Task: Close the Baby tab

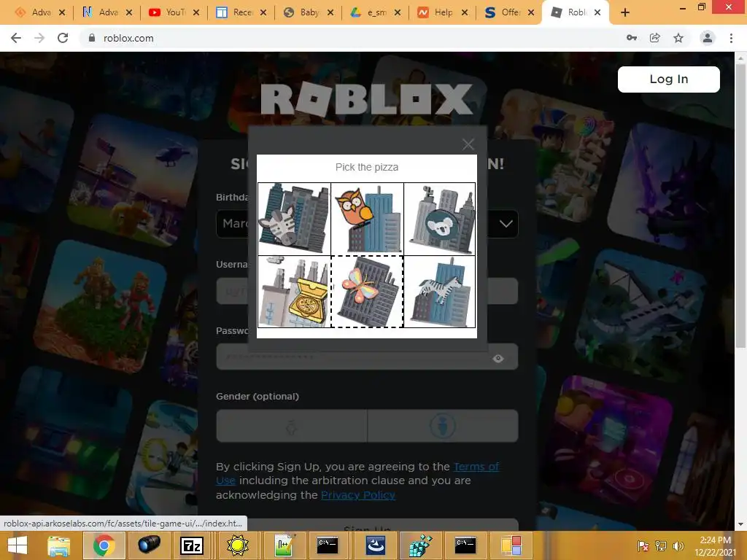Action: pyautogui.click(x=330, y=13)
